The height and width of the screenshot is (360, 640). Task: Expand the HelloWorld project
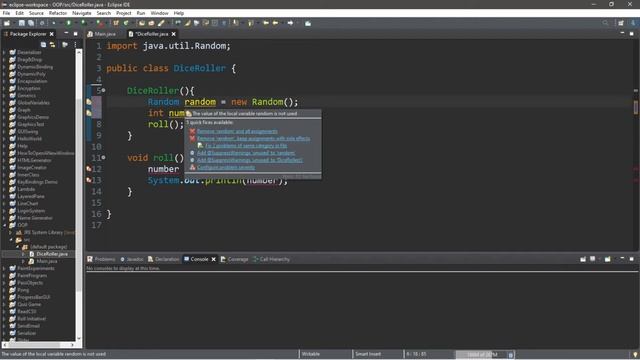tap(4, 139)
